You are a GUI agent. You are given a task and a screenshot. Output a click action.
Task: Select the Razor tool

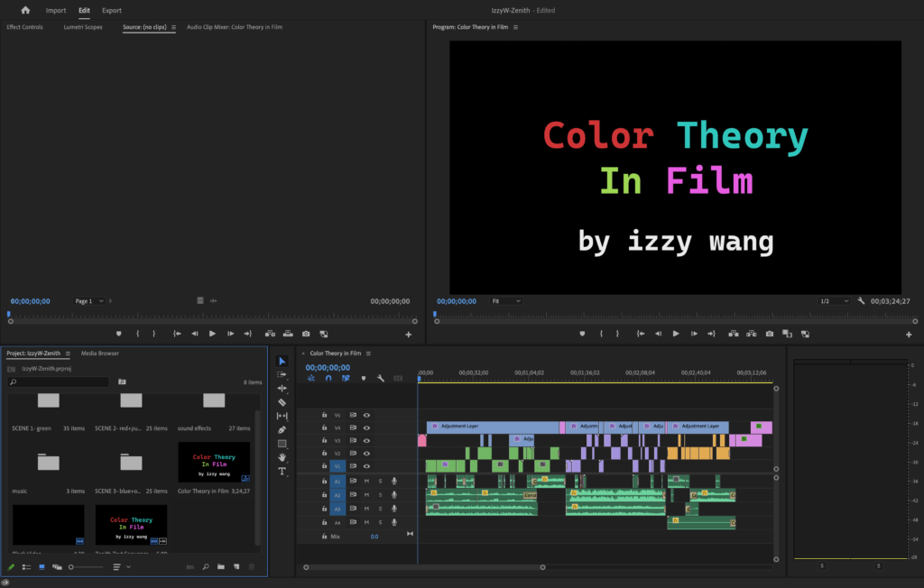point(282,402)
